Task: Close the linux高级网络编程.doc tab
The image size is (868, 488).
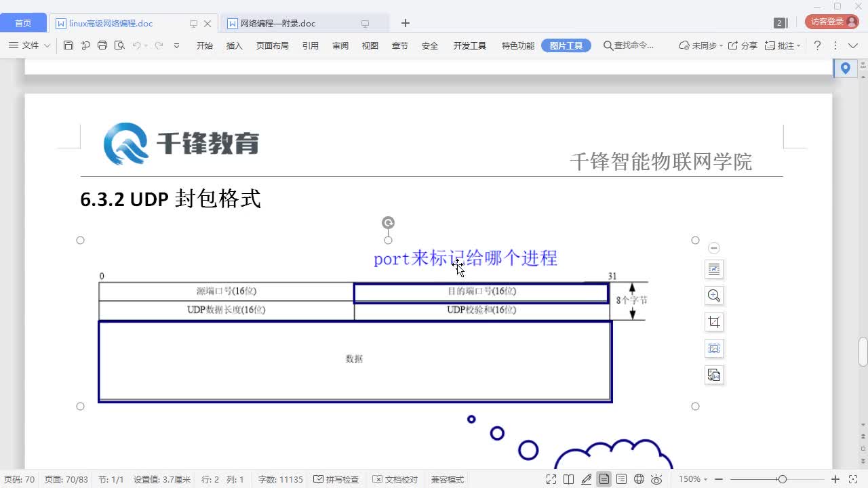Action: tap(208, 23)
